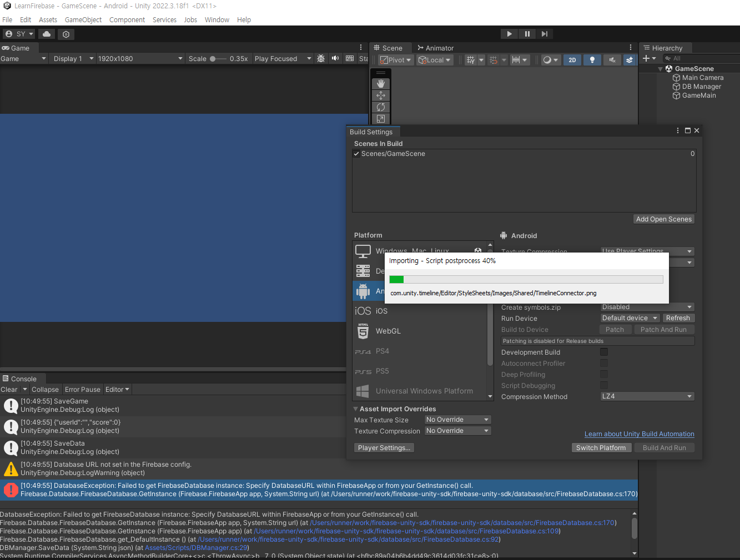Open the SY account dropdown
The height and width of the screenshot is (560, 740).
coord(19,34)
